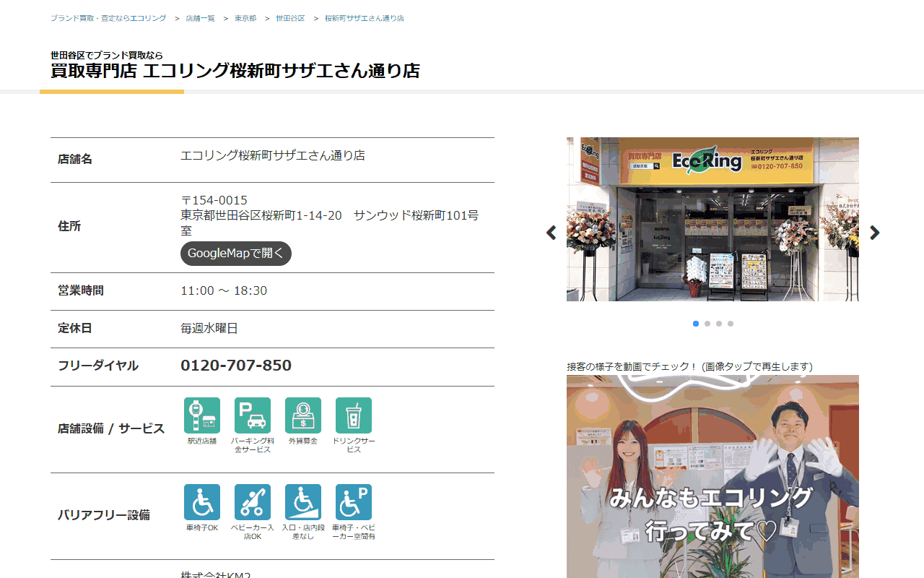Open 東京都 breadcrumb link
Viewport: 924px width, 578px height.
245,18
